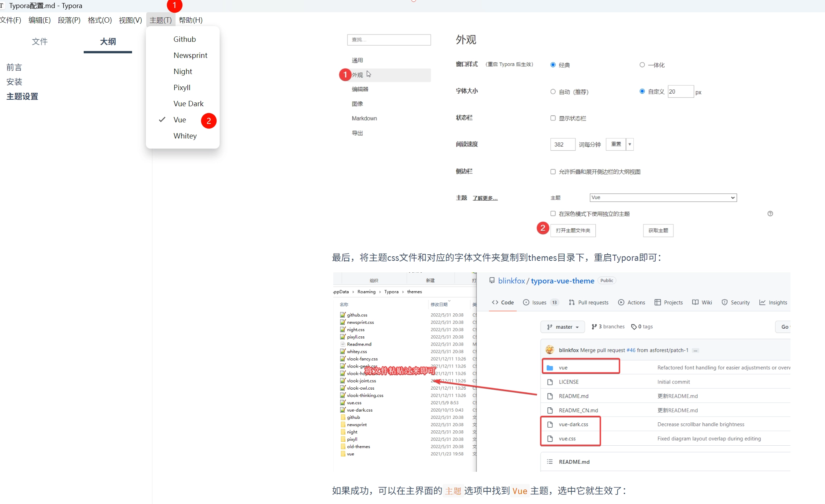Open the 文件(F) menu

pyautogui.click(x=11, y=20)
